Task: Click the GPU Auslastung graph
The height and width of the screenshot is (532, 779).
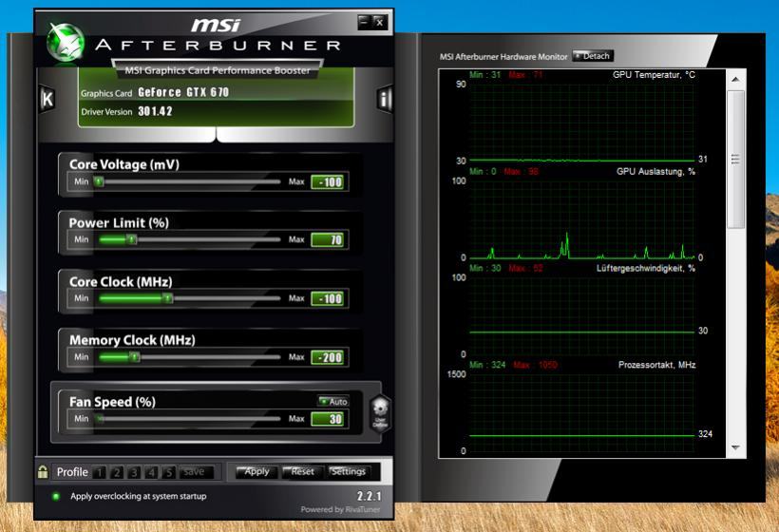Action: tap(581, 219)
